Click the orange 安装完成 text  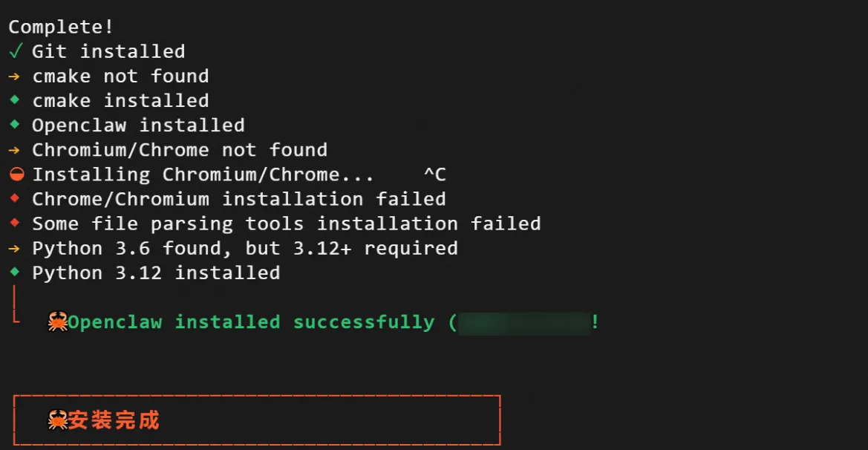[x=114, y=420]
